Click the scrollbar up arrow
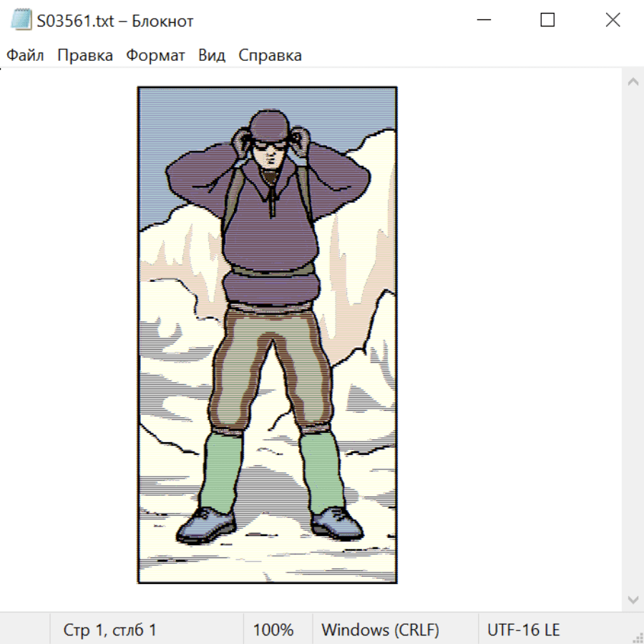 [x=633, y=82]
